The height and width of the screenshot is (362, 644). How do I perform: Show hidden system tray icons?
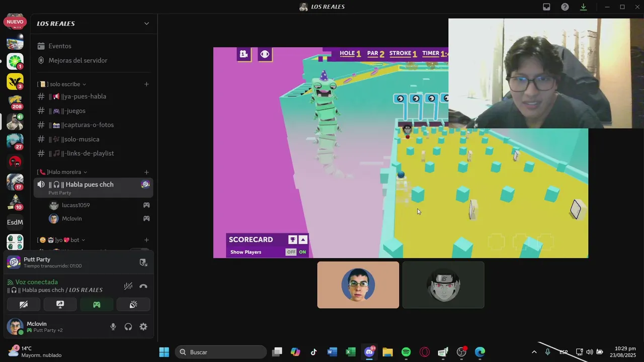coord(534,352)
